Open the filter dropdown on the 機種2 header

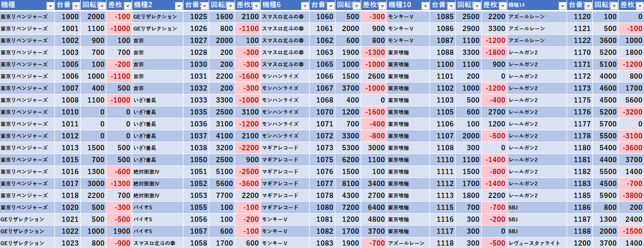179,6
